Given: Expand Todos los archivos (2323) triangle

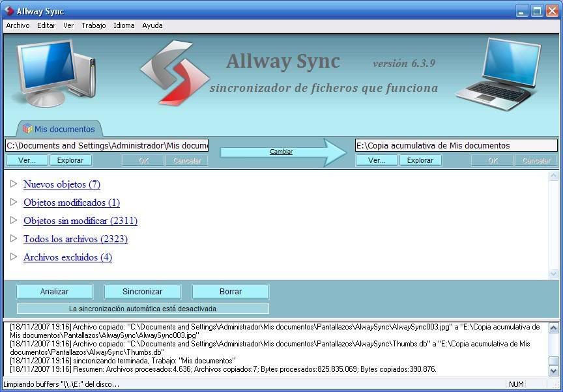Looking at the screenshot, I should tap(14, 238).
